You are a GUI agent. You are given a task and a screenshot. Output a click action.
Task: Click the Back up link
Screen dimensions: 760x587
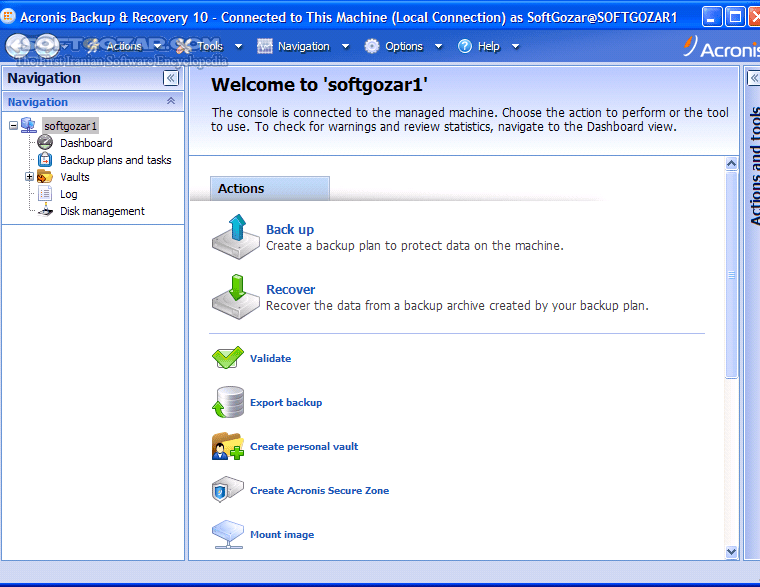tap(290, 229)
